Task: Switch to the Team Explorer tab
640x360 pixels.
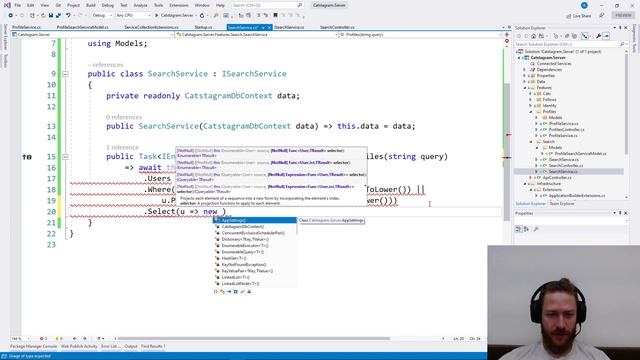Action: pos(562,204)
